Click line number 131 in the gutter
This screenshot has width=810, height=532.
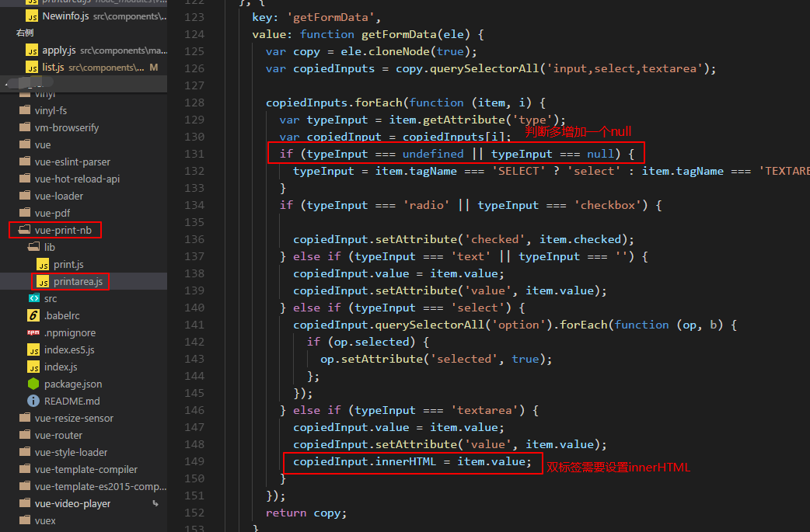[x=194, y=154]
